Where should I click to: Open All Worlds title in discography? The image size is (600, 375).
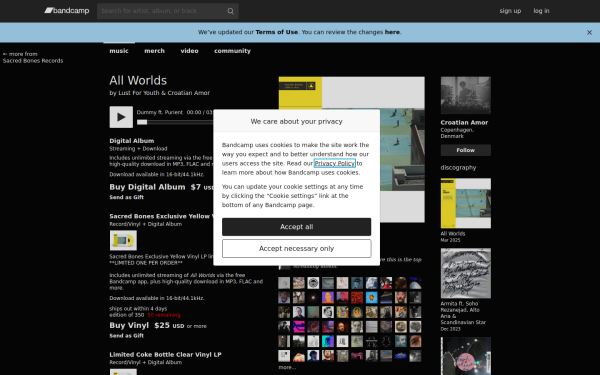[453, 234]
